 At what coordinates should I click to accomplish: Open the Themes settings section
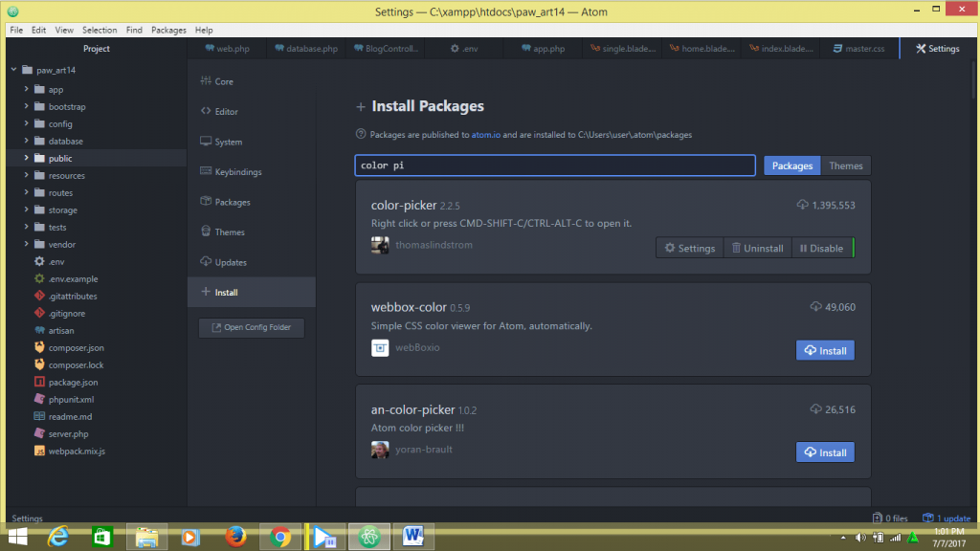point(229,231)
